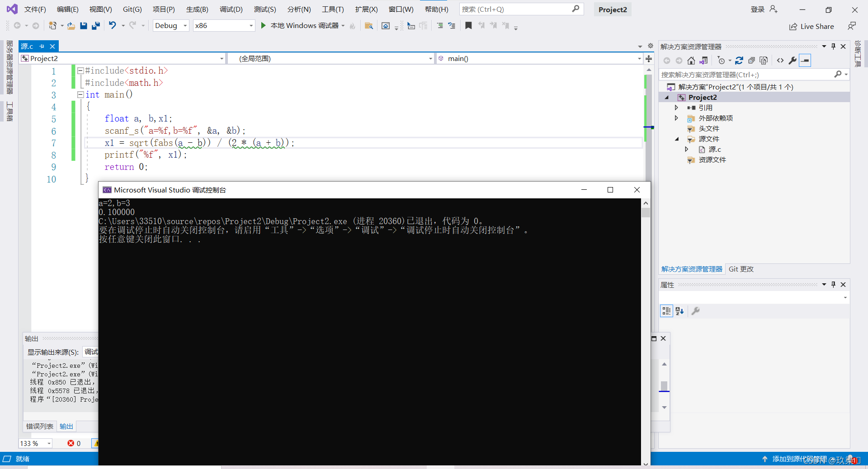Image resolution: width=868 pixels, height=469 pixels.
Task: Undo the last edit
Action: coord(113,25)
